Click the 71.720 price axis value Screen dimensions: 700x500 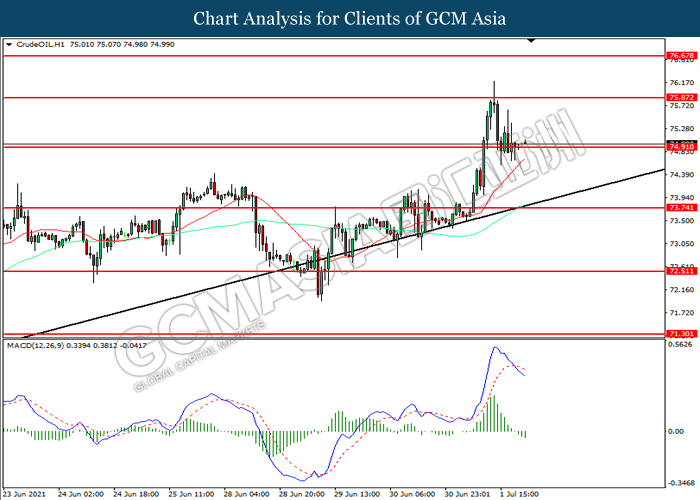coord(682,313)
